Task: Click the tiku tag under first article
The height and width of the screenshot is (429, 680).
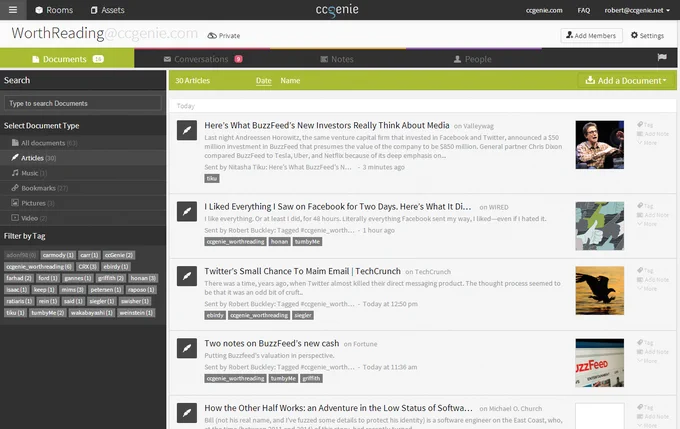Action: [x=212, y=178]
